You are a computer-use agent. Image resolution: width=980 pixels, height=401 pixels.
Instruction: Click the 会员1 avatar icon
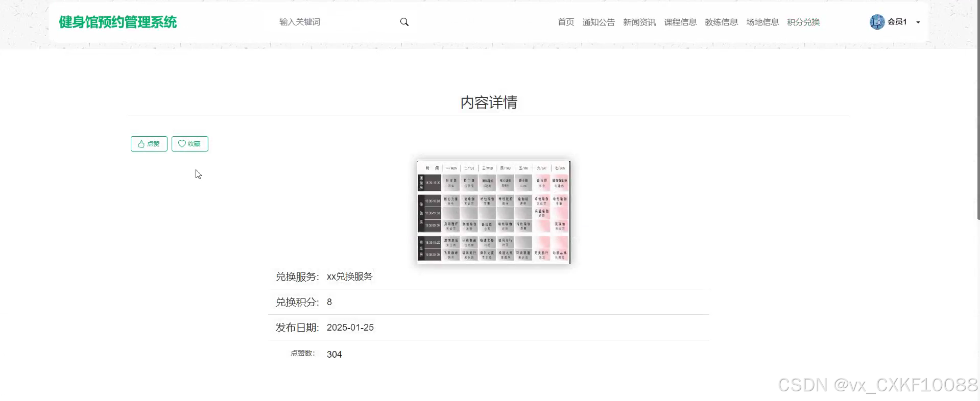(877, 22)
